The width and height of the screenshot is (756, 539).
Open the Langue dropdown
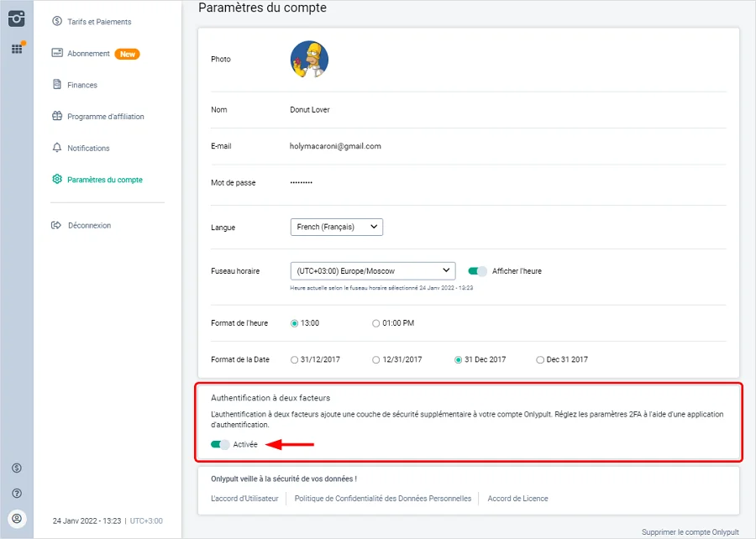(336, 227)
